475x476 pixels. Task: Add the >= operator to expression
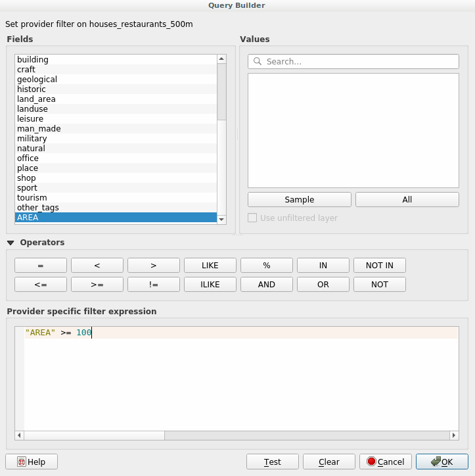point(97,285)
